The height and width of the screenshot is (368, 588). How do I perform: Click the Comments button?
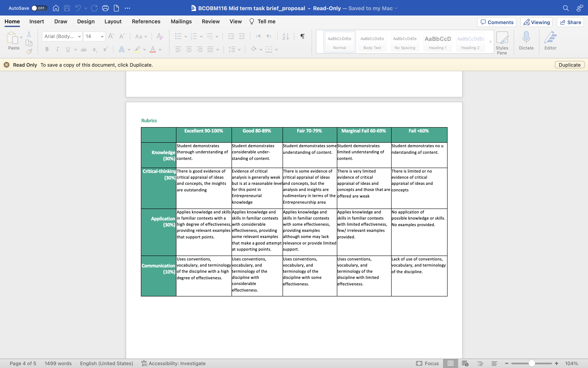(x=497, y=22)
